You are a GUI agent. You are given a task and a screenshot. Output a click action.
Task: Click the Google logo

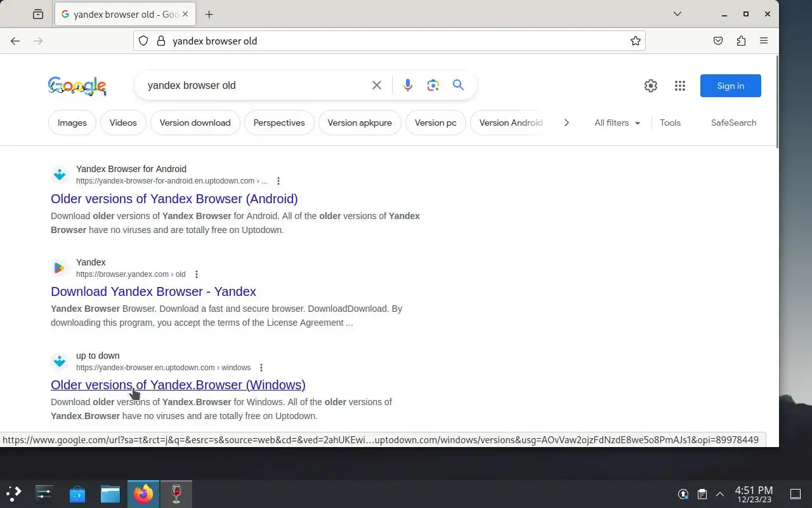click(x=77, y=86)
